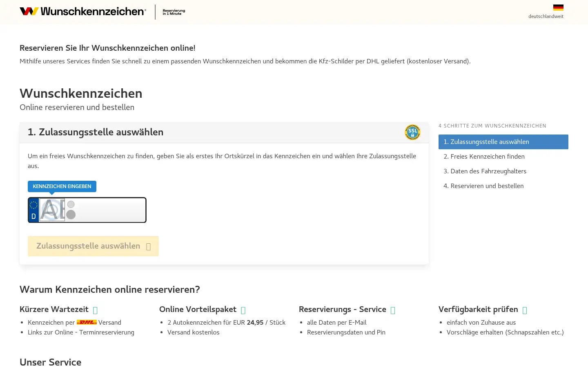Viewport: 588px width, 368px height.
Task: Click the icon beside Kürzere Wartezeit heading
Action: [x=95, y=310]
